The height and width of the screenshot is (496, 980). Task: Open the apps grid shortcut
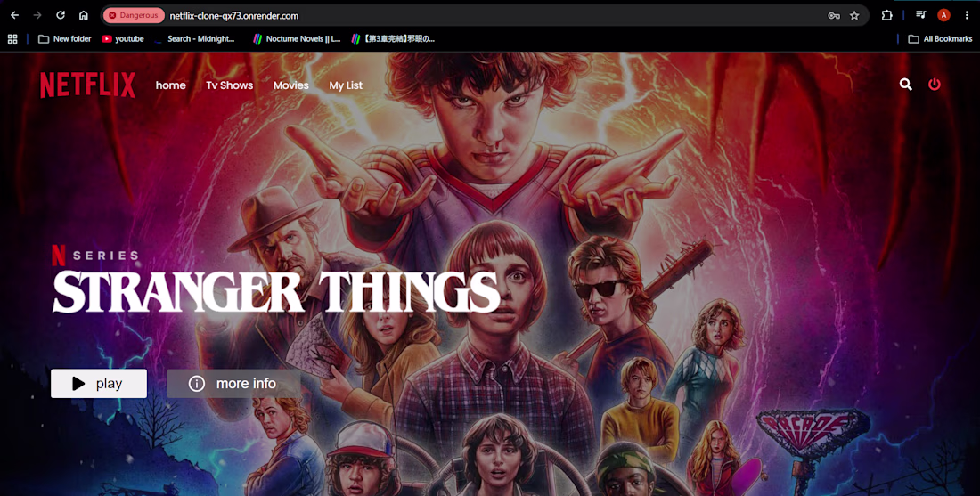tap(12, 38)
